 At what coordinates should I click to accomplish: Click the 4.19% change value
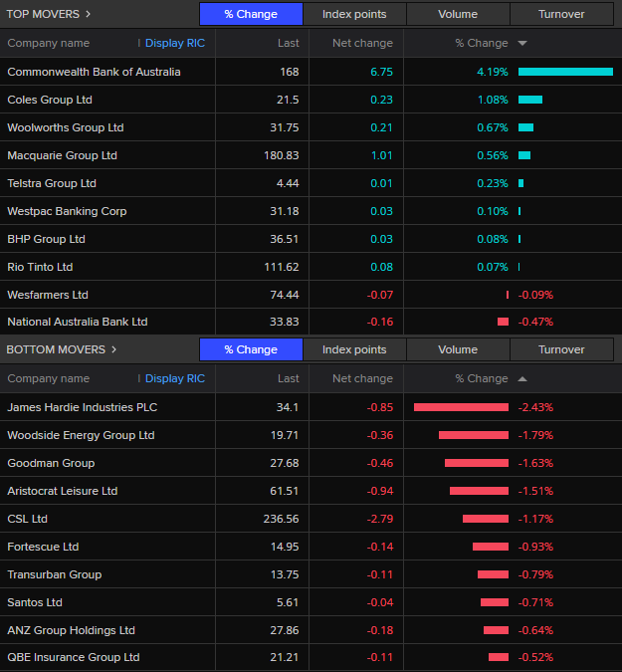pos(493,72)
